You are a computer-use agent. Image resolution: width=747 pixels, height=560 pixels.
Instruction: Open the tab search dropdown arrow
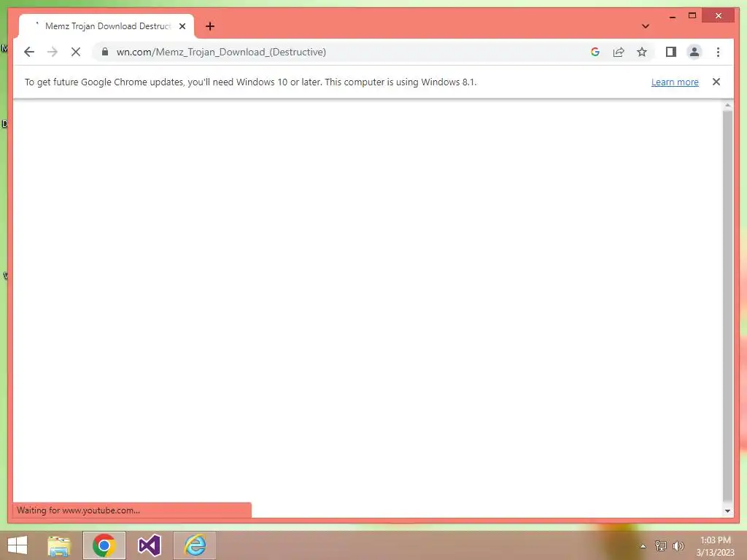point(646,26)
